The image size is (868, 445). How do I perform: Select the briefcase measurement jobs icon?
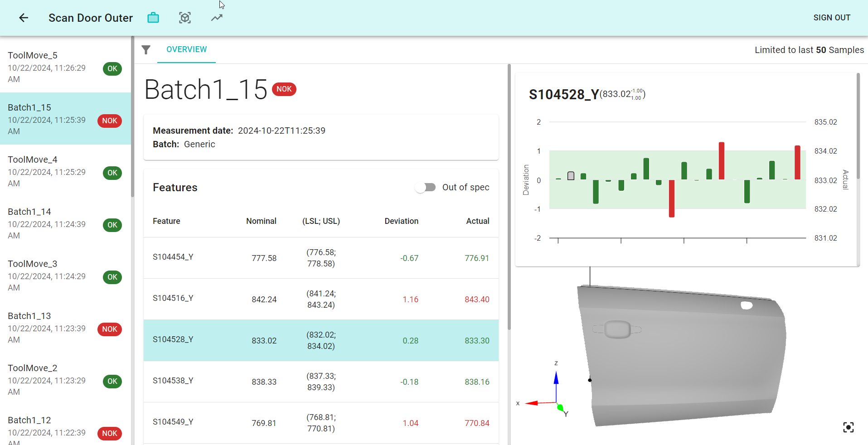pyautogui.click(x=153, y=17)
